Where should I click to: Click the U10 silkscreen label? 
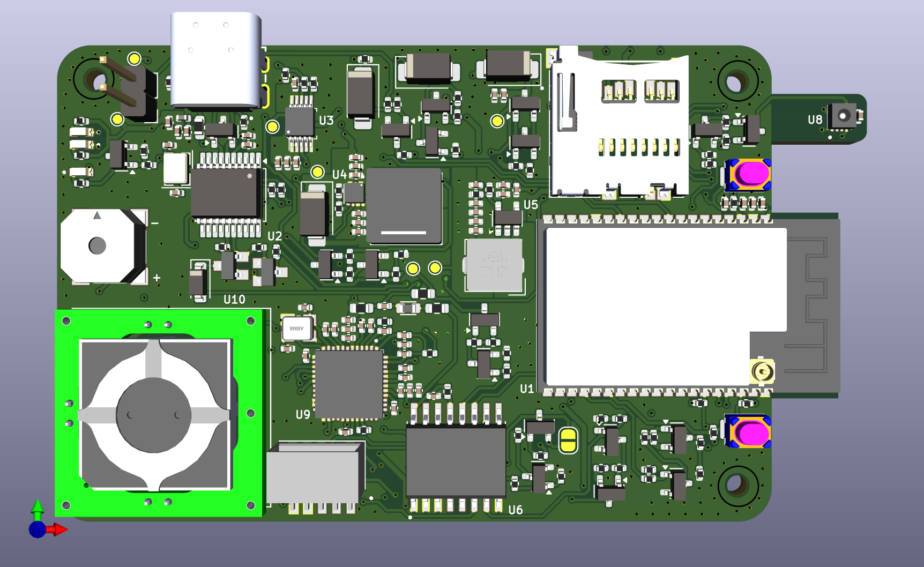[234, 300]
